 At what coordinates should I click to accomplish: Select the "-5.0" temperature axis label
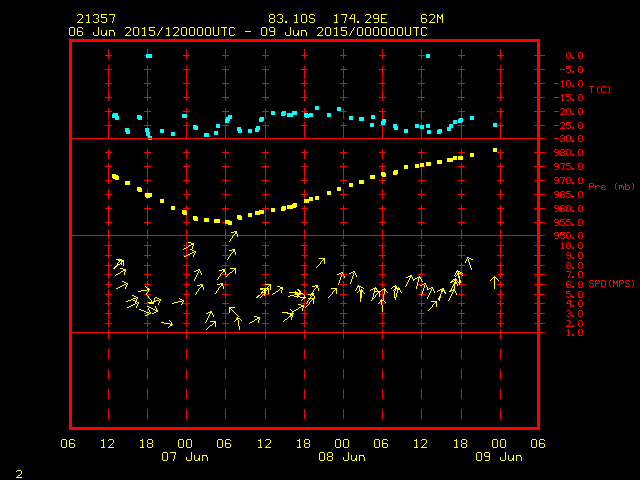pos(571,70)
